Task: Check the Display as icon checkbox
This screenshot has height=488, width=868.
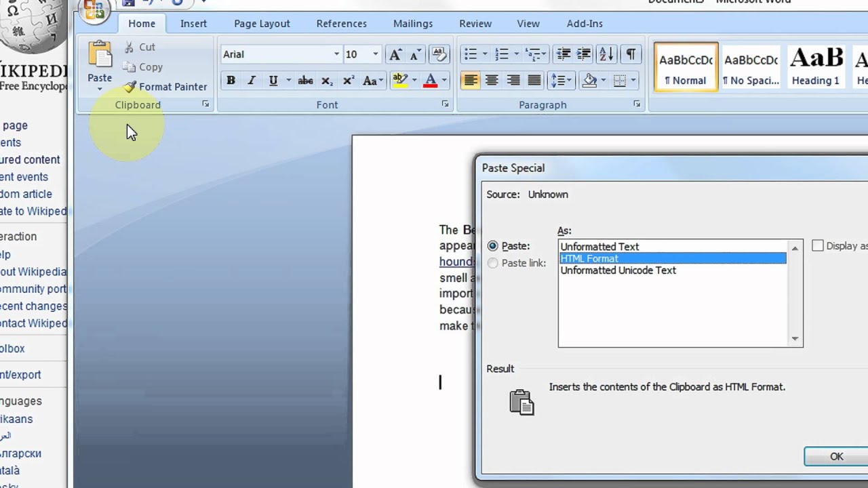Action: 818,246
